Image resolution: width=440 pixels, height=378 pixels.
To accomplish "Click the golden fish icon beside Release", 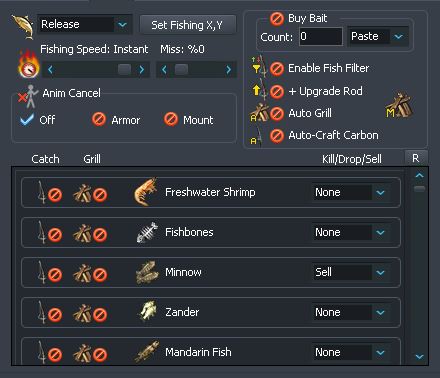I will tap(23, 26).
